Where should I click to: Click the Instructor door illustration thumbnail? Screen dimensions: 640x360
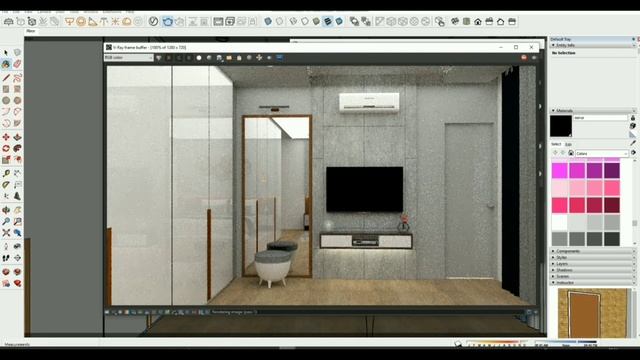click(592, 313)
